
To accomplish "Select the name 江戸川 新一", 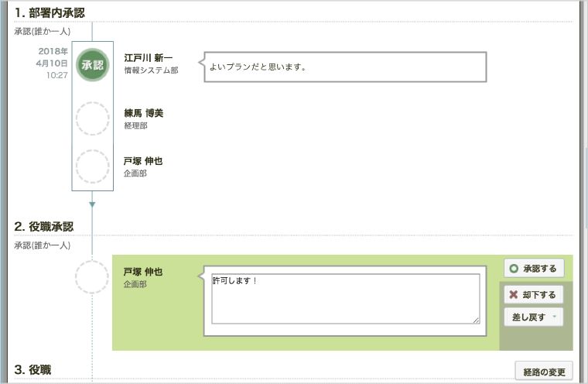I will [x=149, y=58].
